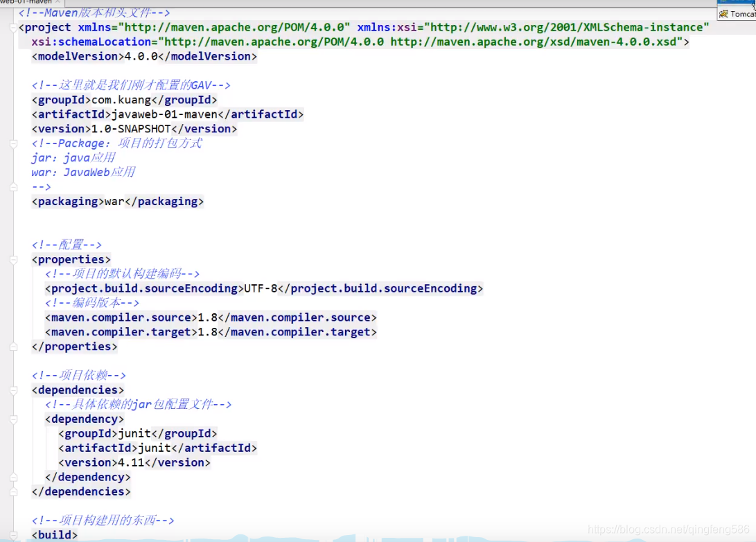Click the fold end marker beside </properties>
756x542 pixels.
tap(13, 347)
